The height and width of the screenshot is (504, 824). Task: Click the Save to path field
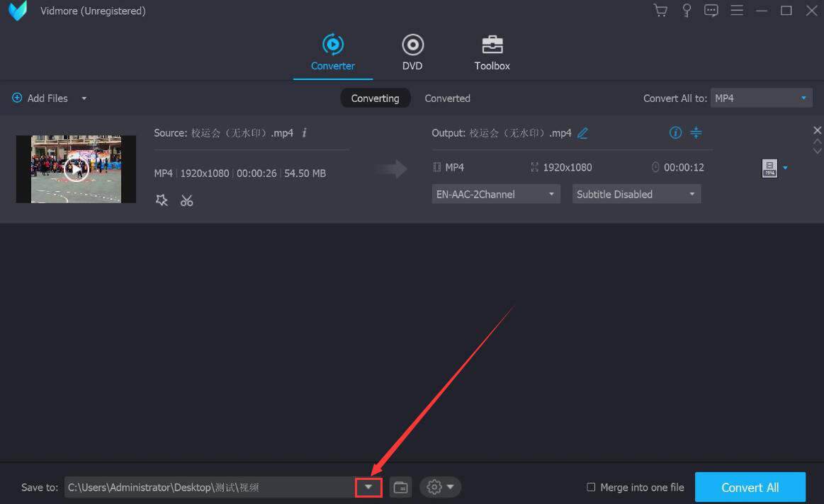click(210, 487)
